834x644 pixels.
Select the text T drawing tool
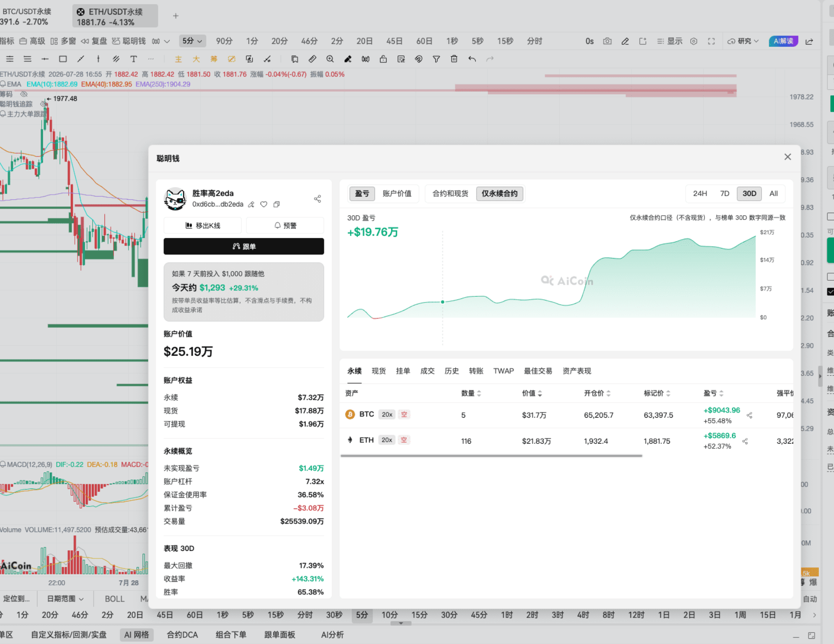133,59
